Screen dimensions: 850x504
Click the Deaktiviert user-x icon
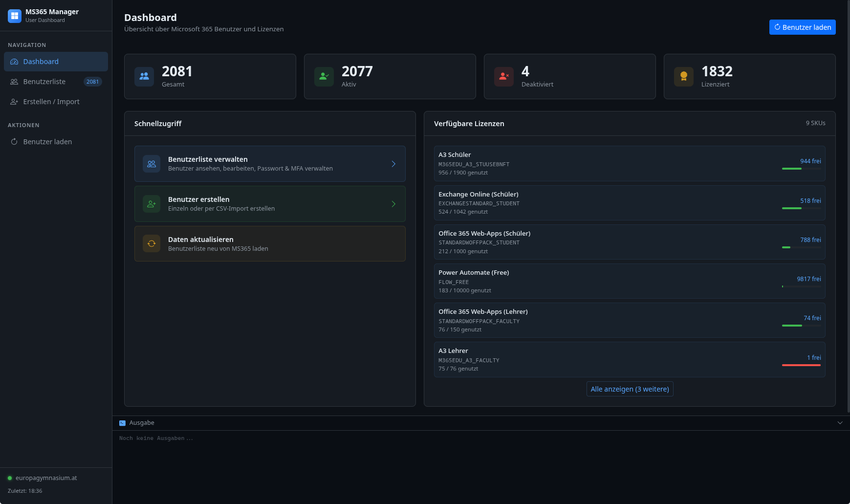(504, 76)
